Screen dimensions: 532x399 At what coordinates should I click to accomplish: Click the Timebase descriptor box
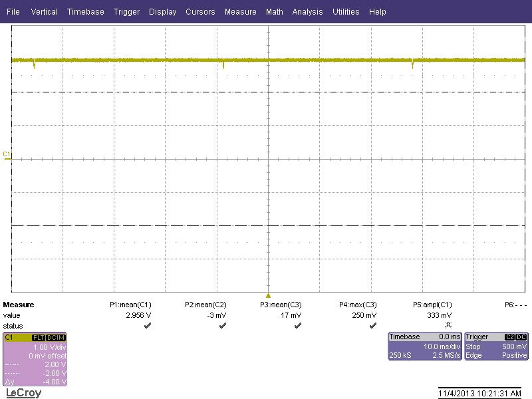pos(425,346)
